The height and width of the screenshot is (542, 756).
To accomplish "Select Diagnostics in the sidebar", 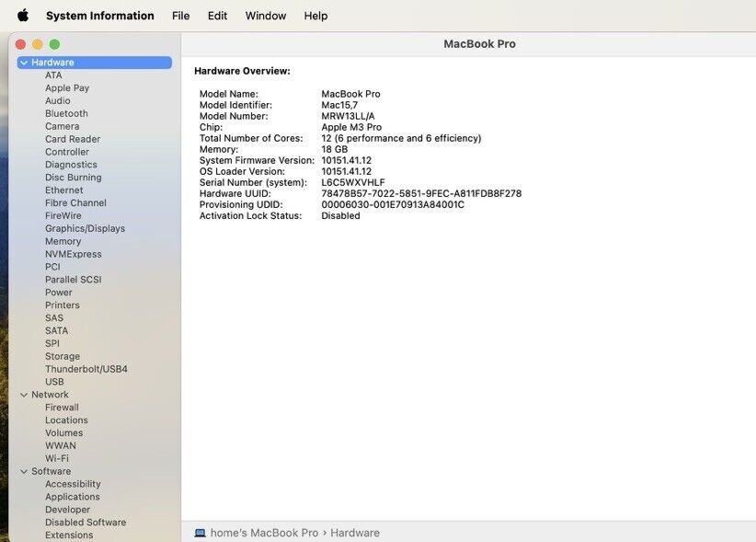I will (x=71, y=165).
